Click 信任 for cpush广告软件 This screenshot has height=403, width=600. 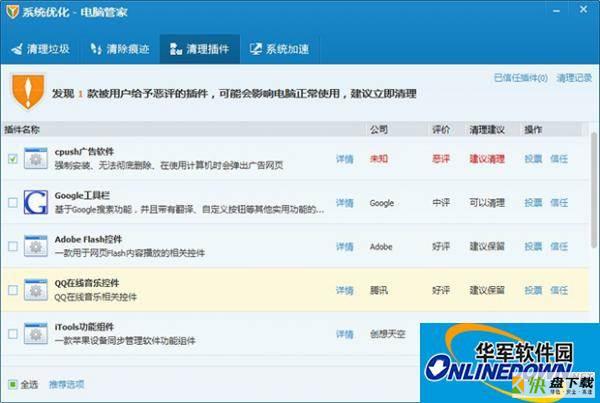[x=559, y=159]
